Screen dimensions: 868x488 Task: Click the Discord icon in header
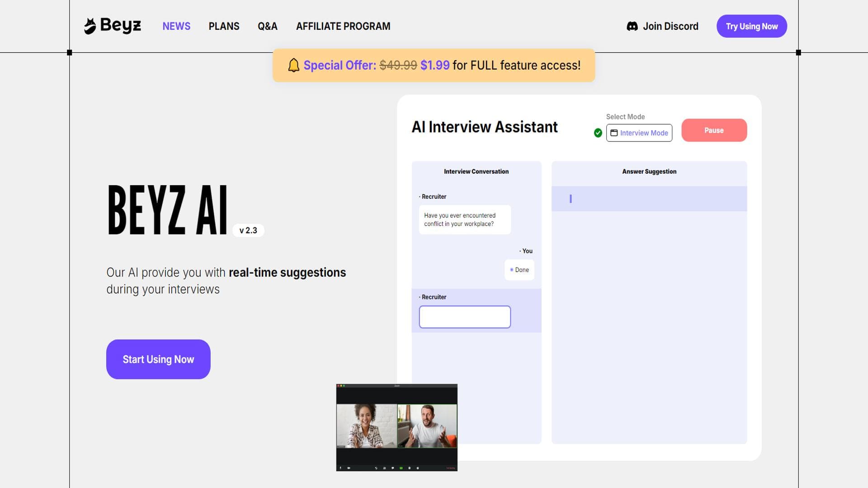[632, 26]
